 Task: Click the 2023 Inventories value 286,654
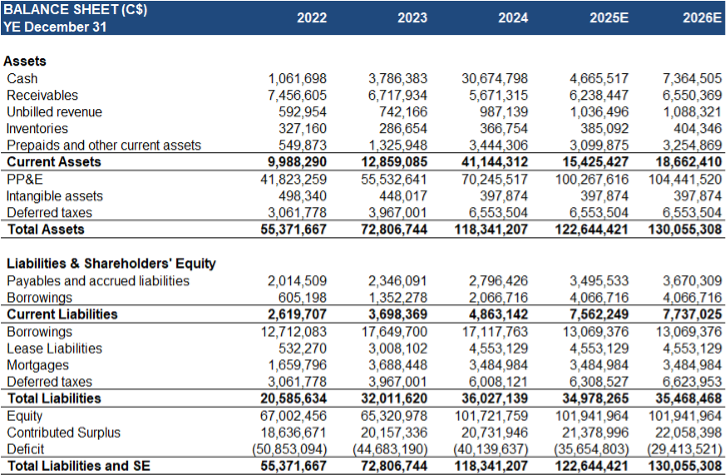point(397,129)
